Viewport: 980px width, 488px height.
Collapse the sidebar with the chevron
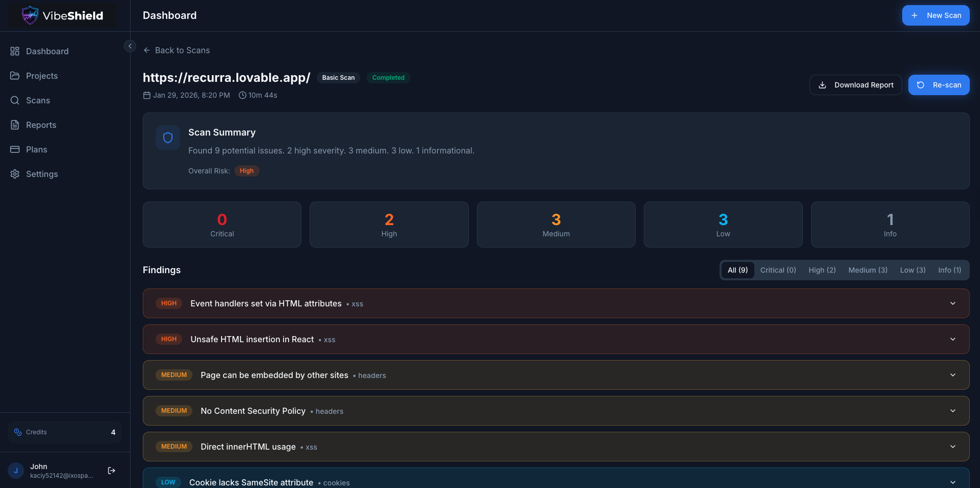[130, 46]
